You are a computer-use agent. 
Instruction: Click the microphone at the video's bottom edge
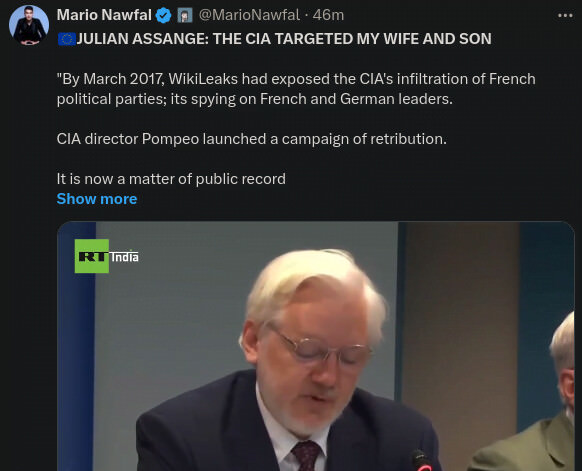click(x=421, y=460)
